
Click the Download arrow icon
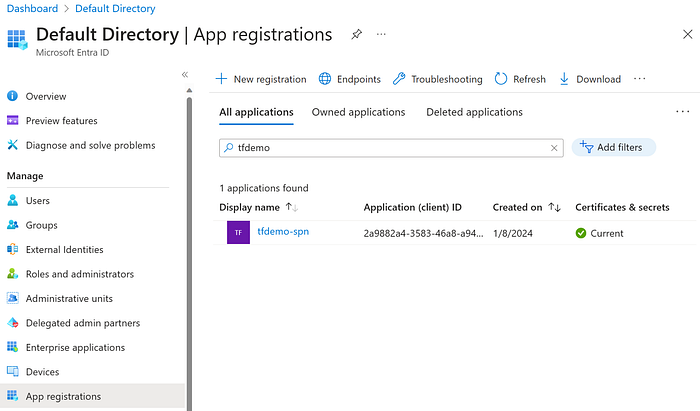coord(564,79)
